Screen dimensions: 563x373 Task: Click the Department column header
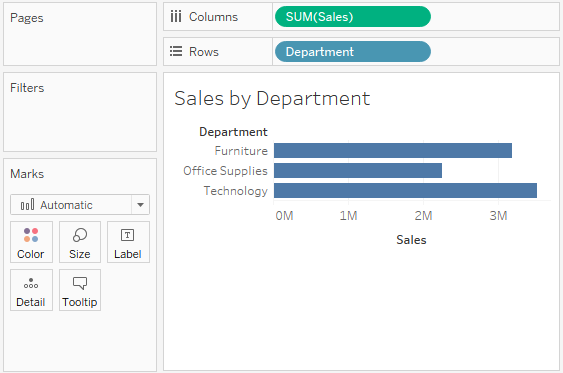(x=233, y=132)
